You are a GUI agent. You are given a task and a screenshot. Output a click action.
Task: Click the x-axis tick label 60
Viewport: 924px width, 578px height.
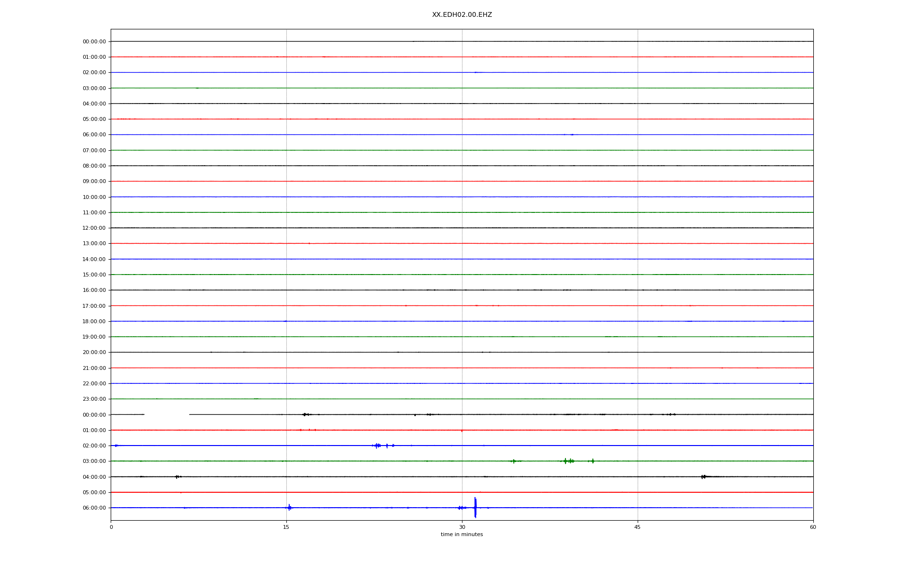[812, 527]
